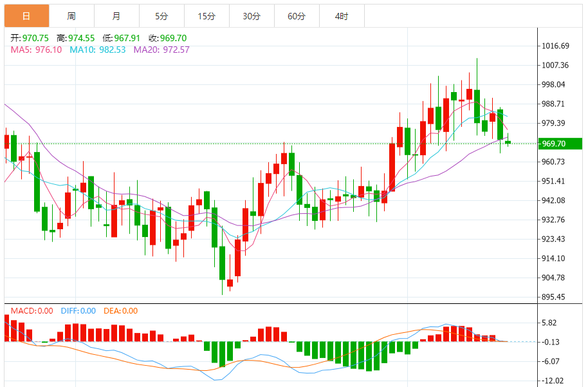588x387 pixels.
Task: Click the low price value 967.91
Action: [127, 38]
